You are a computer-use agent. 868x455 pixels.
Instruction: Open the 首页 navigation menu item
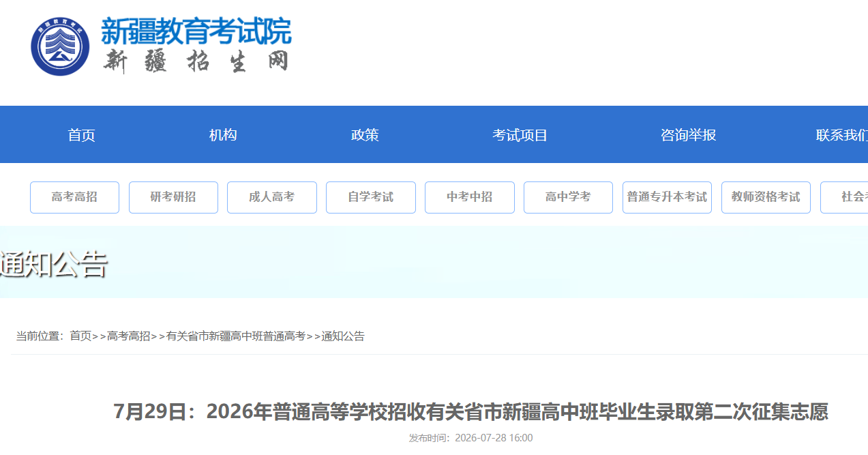[81, 135]
